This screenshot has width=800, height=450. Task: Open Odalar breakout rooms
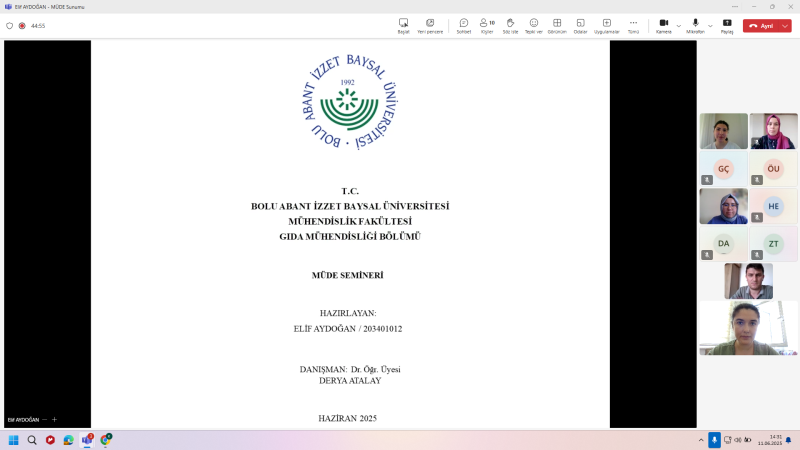point(581,26)
